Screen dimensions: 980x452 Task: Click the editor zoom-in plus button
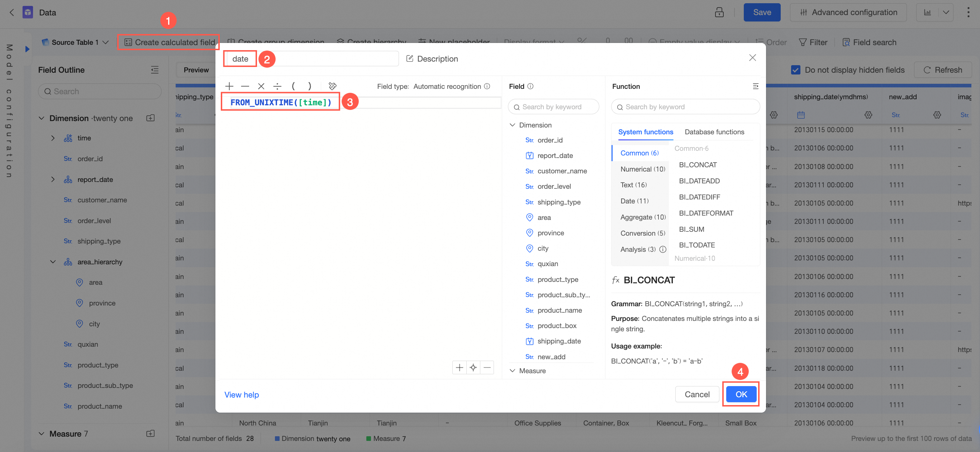pyautogui.click(x=459, y=367)
